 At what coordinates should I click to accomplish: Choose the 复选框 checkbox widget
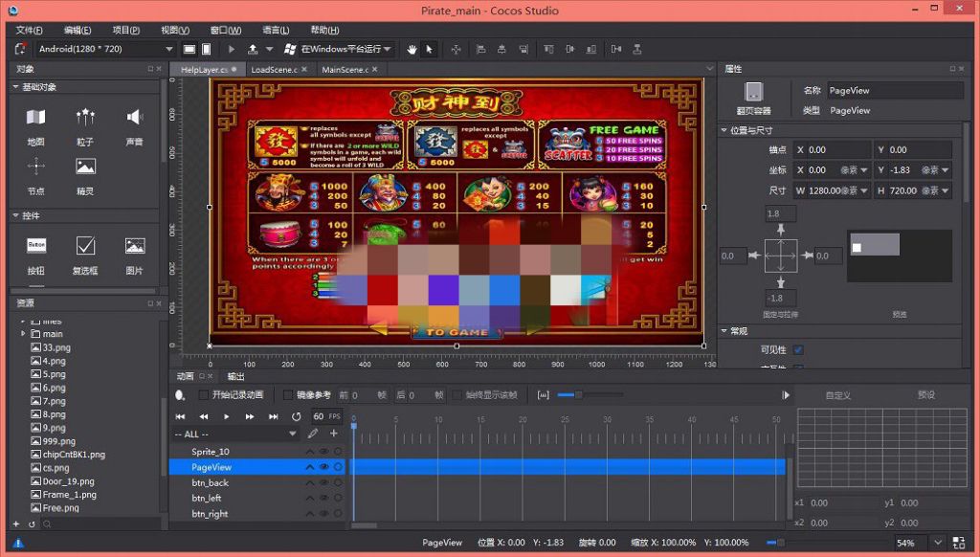(x=85, y=256)
